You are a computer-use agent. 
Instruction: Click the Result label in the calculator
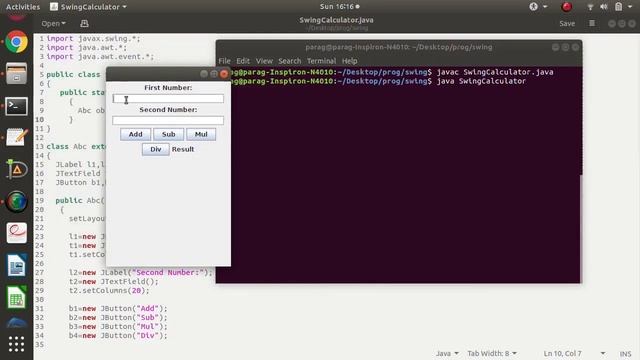pyautogui.click(x=183, y=149)
